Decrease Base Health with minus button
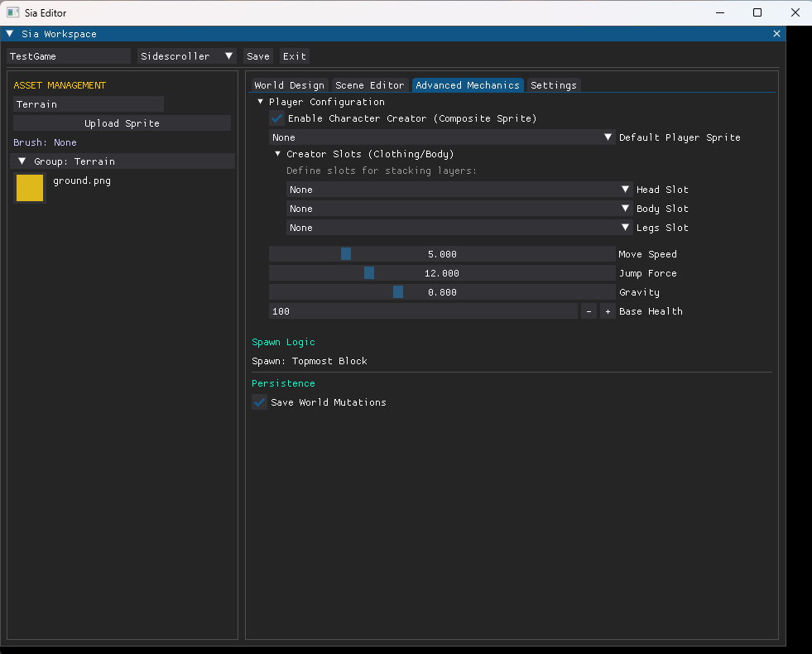 coord(589,311)
